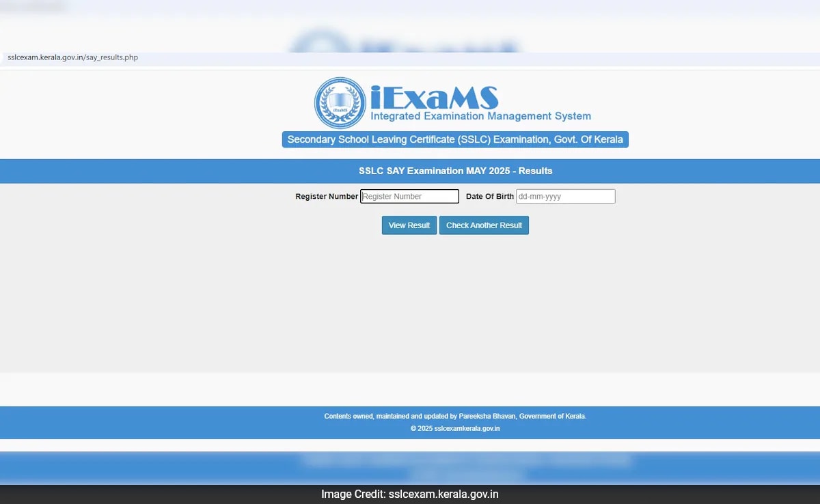This screenshot has height=504, width=820.
Task: Click the iExaMS circular logo emblem
Action: [340, 103]
